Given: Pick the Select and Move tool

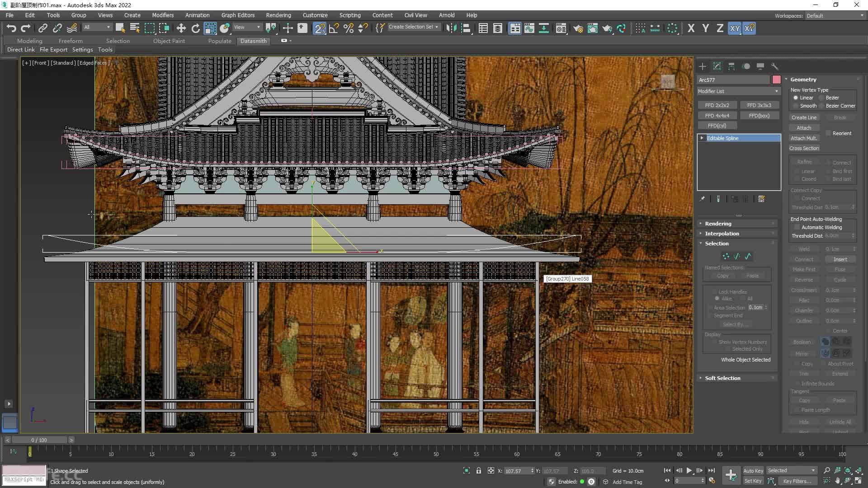Looking at the screenshot, I should [x=181, y=28].
